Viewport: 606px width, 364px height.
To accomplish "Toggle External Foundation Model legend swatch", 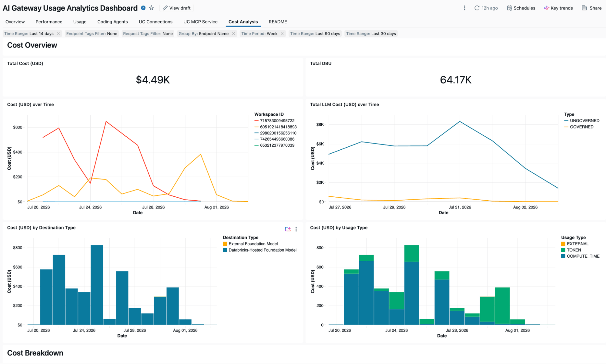I will click(225, 244).
